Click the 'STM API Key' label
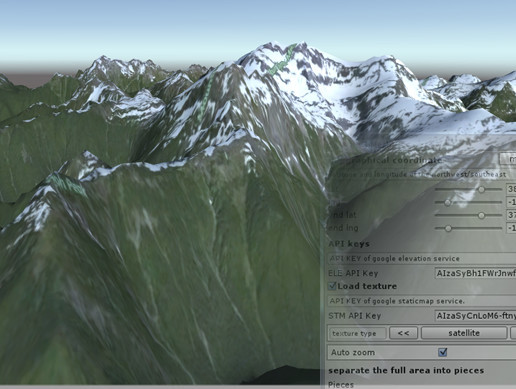Image resolution: width=516 pixels, height=389 pixels. (355, 316)
